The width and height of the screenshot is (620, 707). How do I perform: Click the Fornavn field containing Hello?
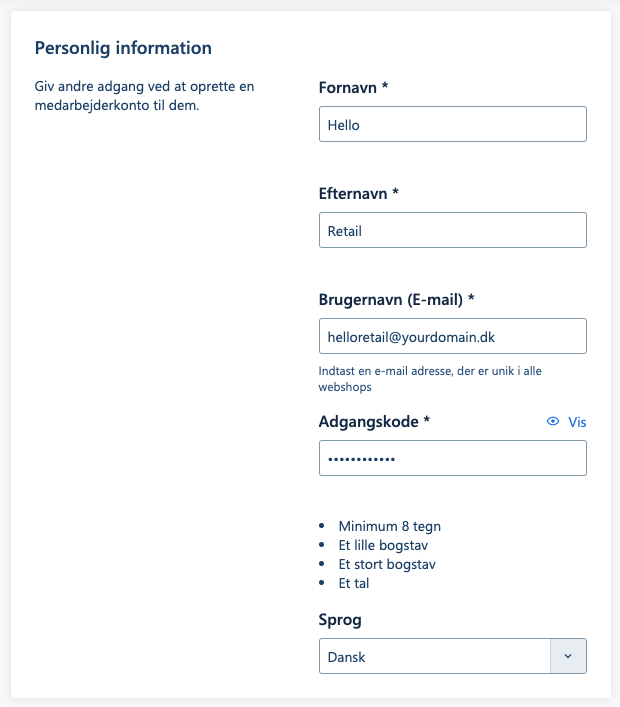pyautogui.click(x=452, y=125)
